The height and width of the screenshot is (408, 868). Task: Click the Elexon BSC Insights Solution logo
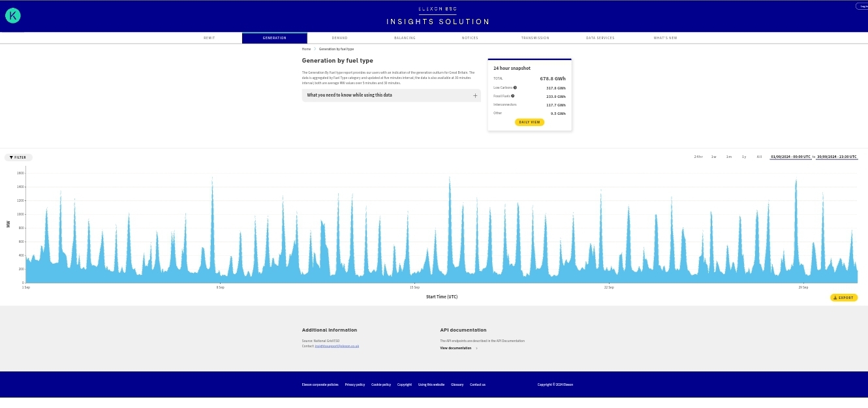coord(437,16)
